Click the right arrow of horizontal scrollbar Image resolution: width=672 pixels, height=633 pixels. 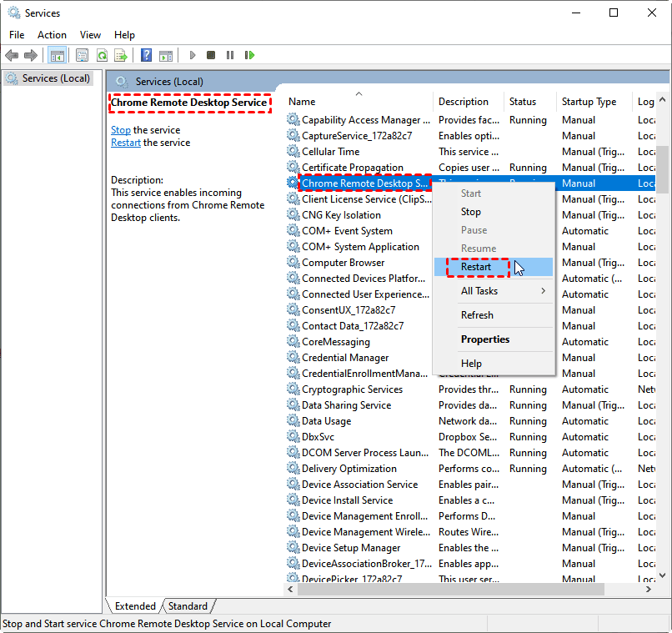coord(648,589)
